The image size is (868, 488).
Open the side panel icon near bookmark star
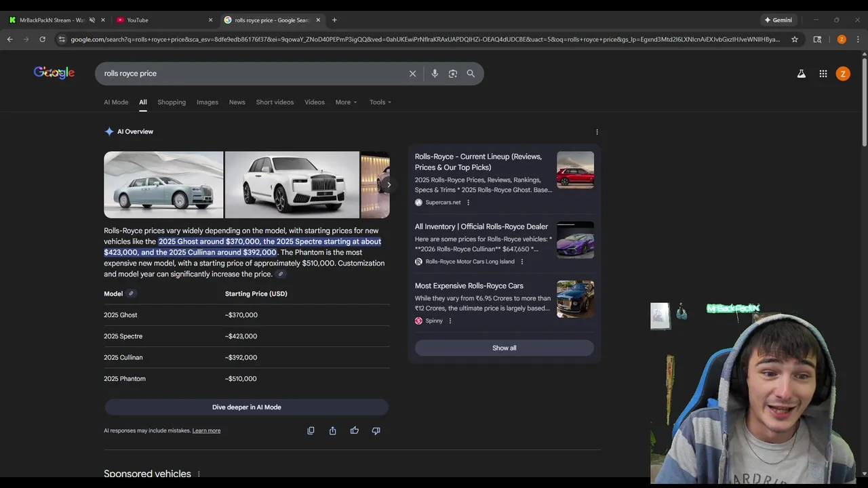[x=817, y=39]
